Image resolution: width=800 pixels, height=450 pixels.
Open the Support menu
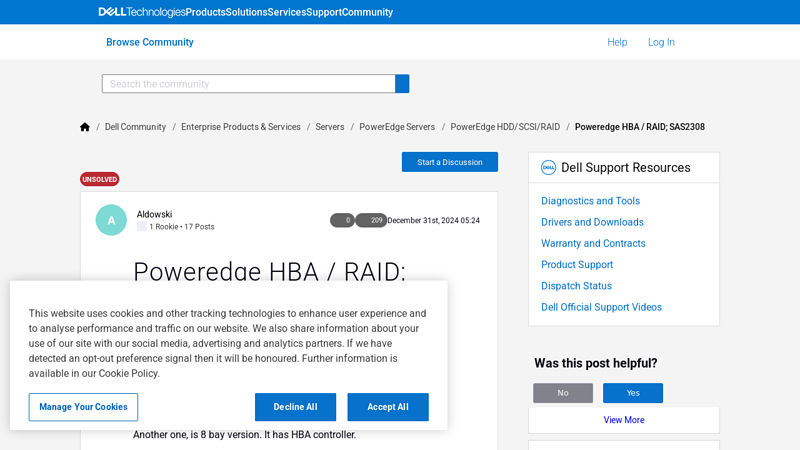pos(324,12)
